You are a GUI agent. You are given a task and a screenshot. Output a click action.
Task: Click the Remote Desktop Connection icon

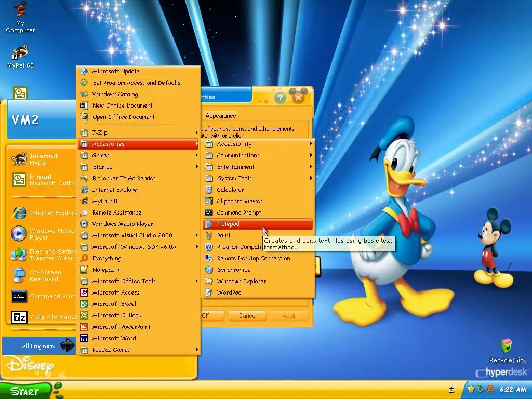point(209,258)
